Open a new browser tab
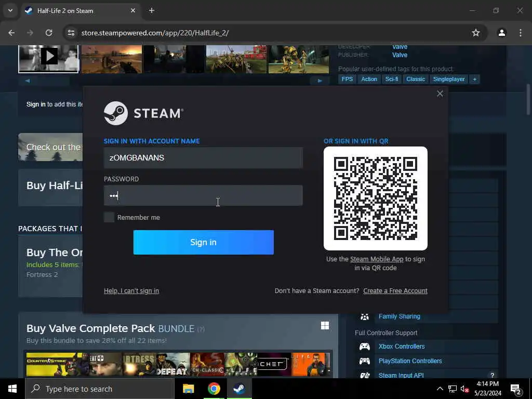This screenshot has height=399, width=532. (x=152, y=10)
